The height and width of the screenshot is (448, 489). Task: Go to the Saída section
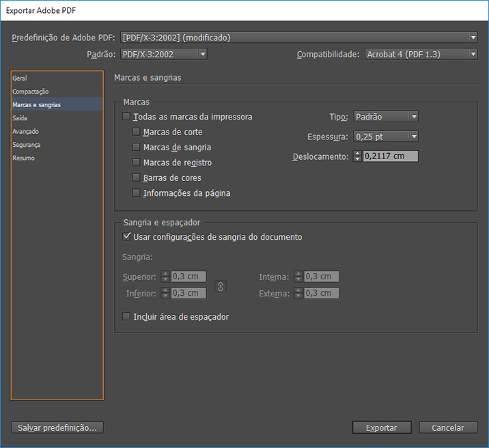coord(20,118)
